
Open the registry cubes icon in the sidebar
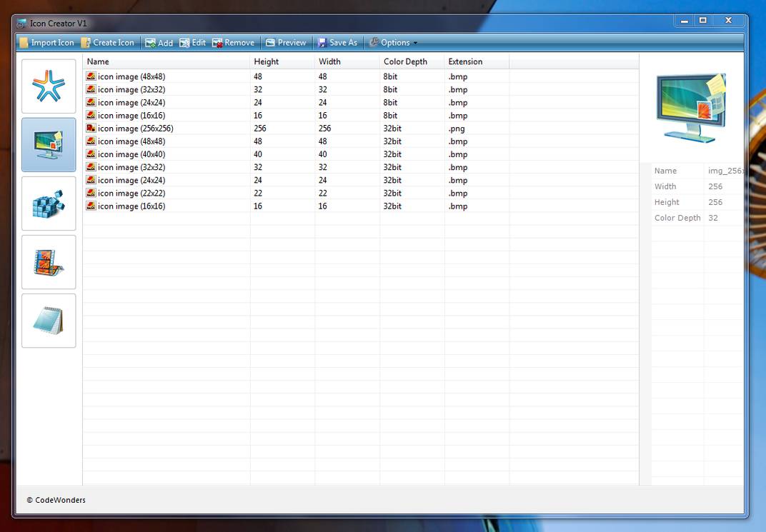[48, 203]
